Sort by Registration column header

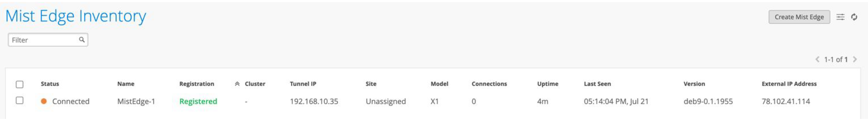click(x=197, y=84)
